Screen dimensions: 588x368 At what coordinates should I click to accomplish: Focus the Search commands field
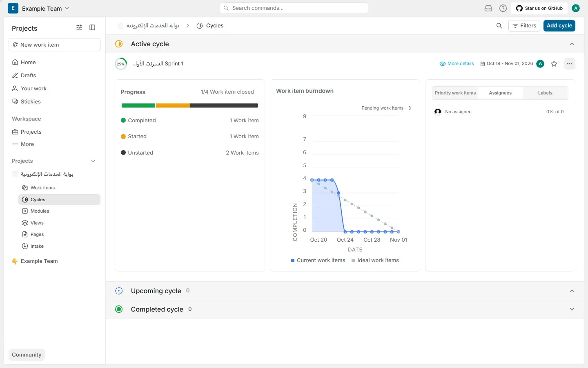click(294, 8)
